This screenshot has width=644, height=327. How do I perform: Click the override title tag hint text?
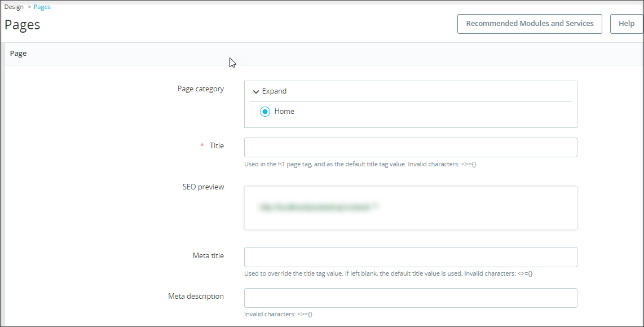[x=388, y=273]
